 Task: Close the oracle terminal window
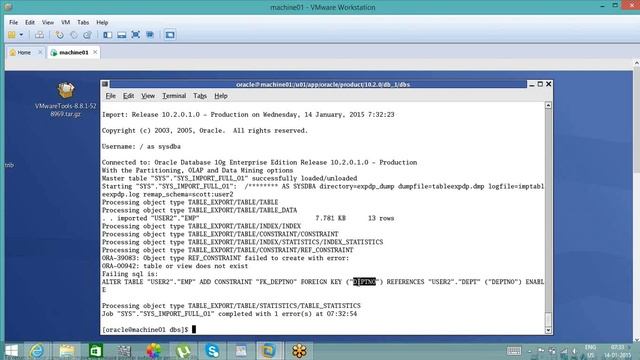coord(549,84)
